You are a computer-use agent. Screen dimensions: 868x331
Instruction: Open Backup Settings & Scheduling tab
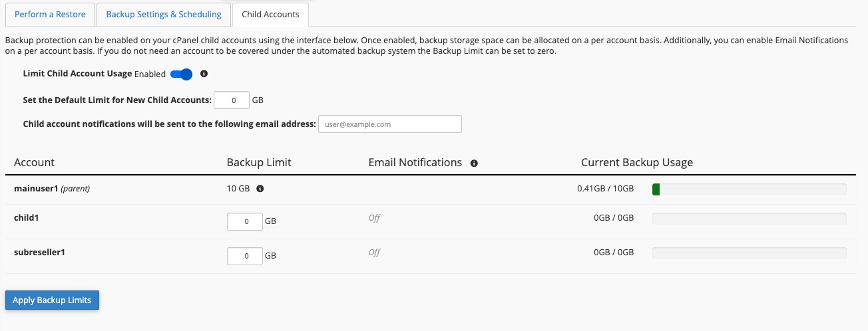click(x=164, y=14)
